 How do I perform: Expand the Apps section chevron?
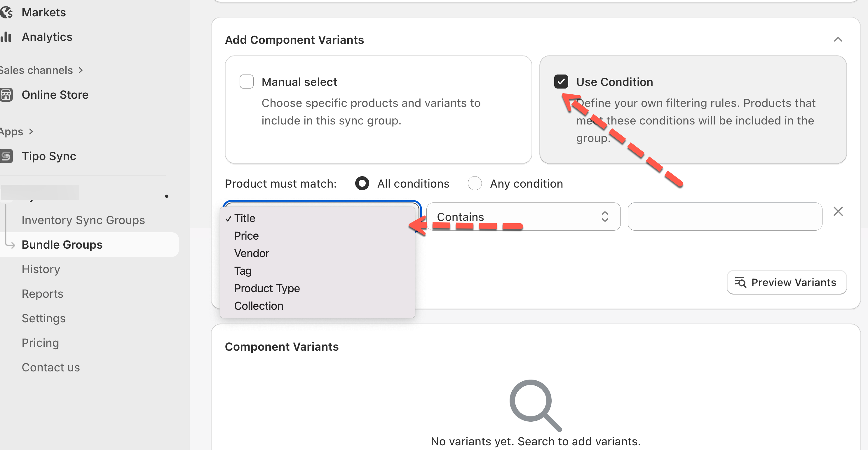pyautogui.click(x=31, y=131)
